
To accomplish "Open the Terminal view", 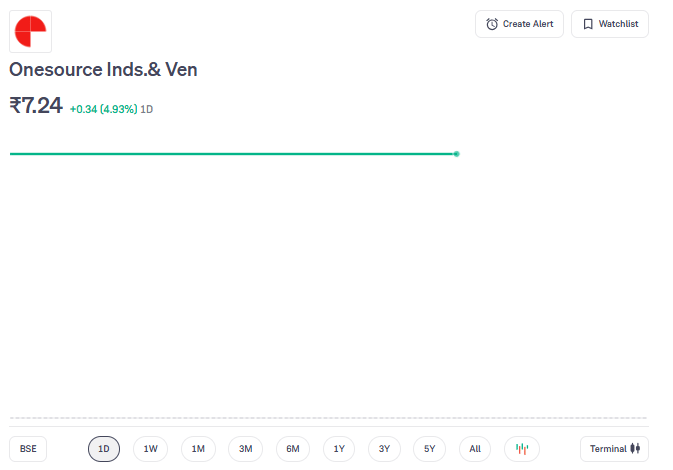I will [614, 449].
